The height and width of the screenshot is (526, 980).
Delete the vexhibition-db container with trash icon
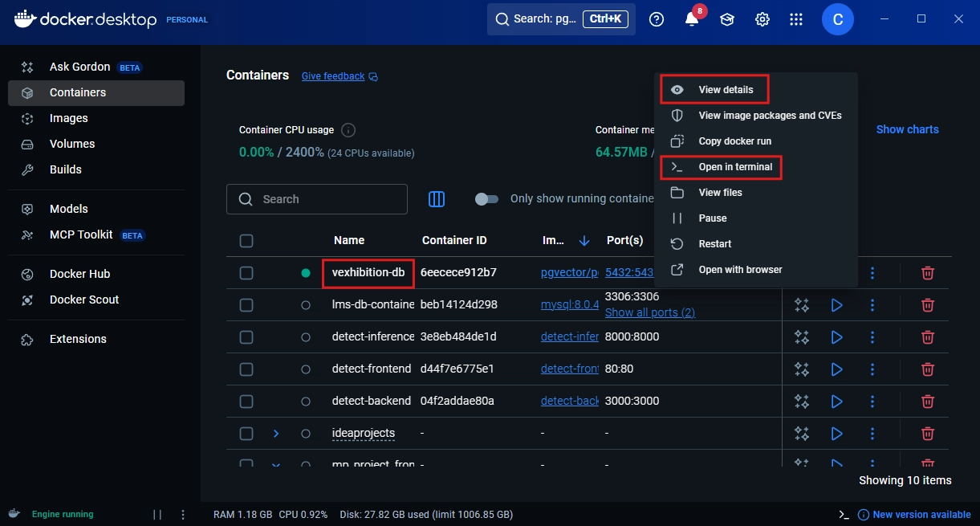coord(927,273)
